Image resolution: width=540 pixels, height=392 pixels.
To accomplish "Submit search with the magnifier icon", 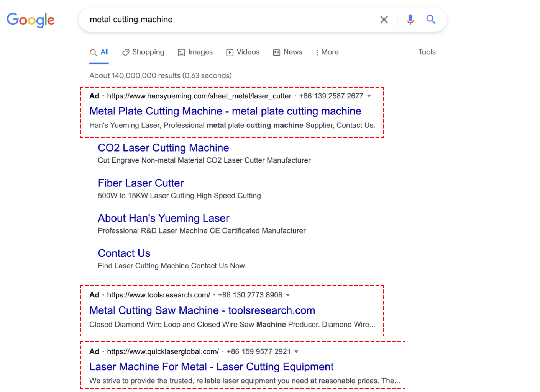I will coord(431,20).
